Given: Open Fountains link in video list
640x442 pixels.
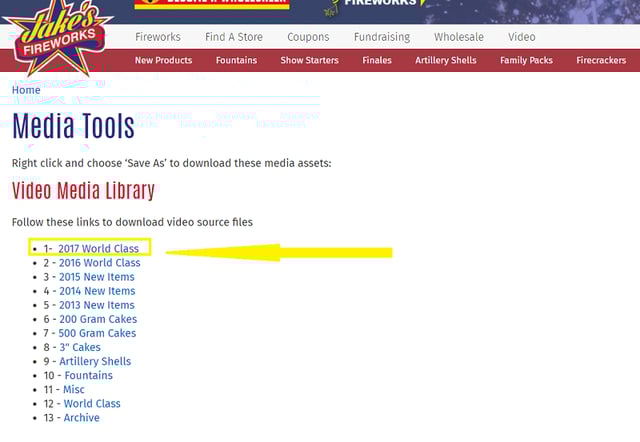Looking at the screenshot, I should (x=89, y=375).
